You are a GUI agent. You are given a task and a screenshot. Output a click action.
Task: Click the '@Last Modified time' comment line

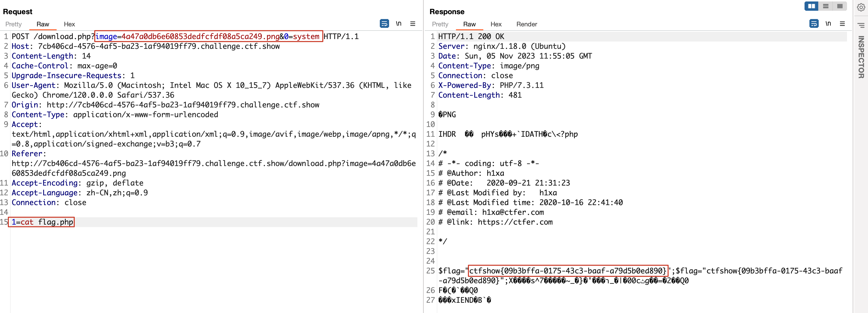point(530,202)
